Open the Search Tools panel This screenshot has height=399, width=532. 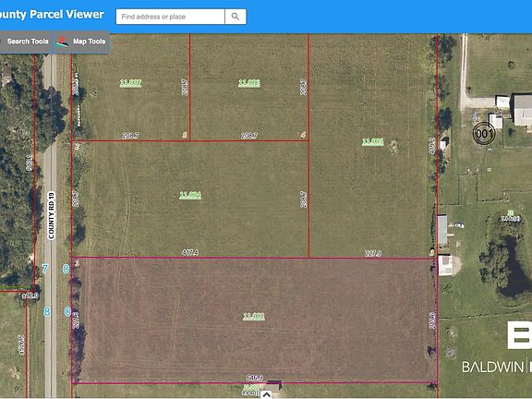(26, 42)
